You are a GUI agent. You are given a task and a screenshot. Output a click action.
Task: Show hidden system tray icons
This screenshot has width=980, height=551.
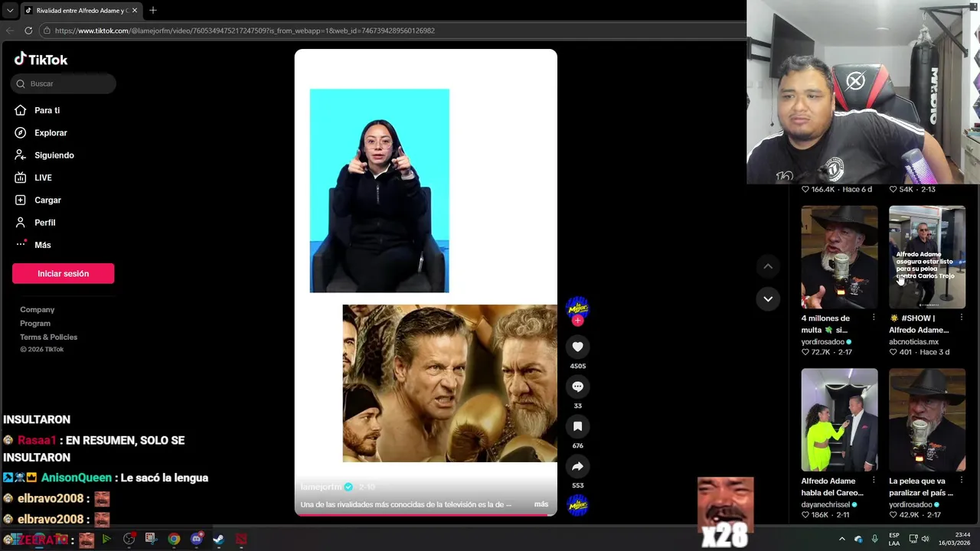tap(842, 539)
